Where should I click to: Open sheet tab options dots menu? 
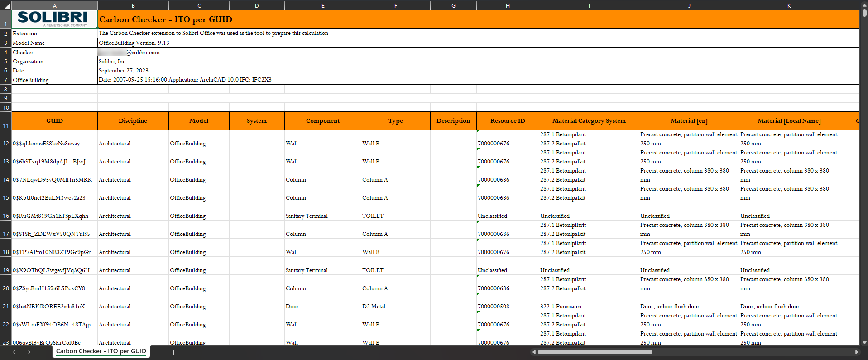click(x=523, y=352)
